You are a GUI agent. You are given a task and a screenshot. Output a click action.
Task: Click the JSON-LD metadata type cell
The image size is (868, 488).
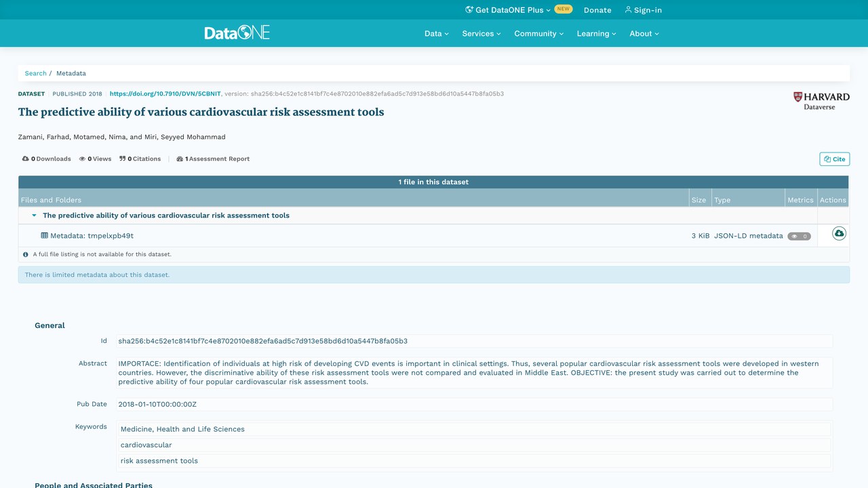click(x=749, y=236)
